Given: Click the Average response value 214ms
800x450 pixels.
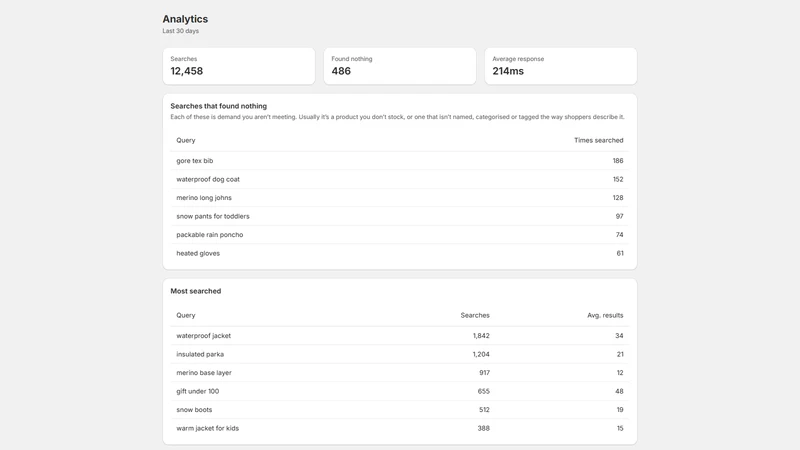Looking at the screenshot, I should click(x=508, y=71).
